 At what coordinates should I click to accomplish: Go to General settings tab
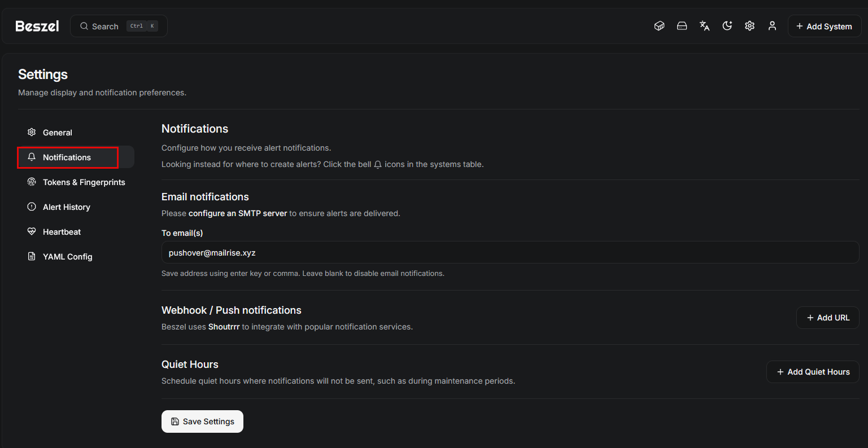coord(58,133)
